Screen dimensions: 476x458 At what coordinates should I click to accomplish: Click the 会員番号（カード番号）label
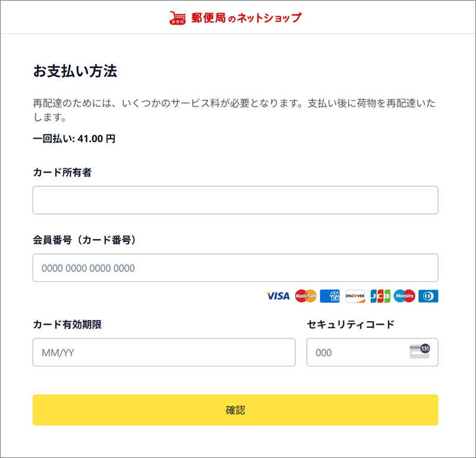[84, 240]
